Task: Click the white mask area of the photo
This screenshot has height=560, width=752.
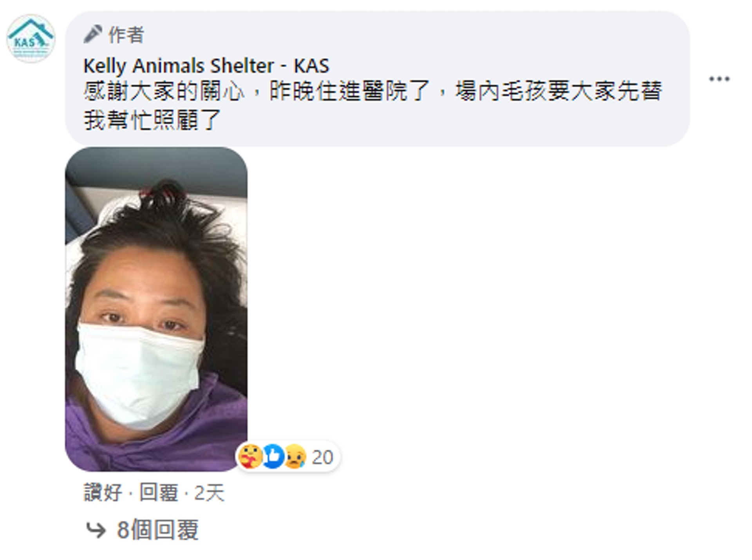Action: pos(139,374)
